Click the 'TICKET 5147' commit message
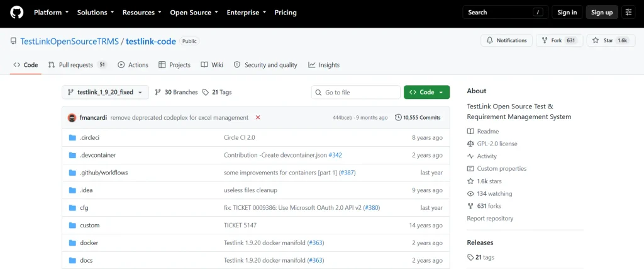Screen dimensions: 644x269 [240, 226]
